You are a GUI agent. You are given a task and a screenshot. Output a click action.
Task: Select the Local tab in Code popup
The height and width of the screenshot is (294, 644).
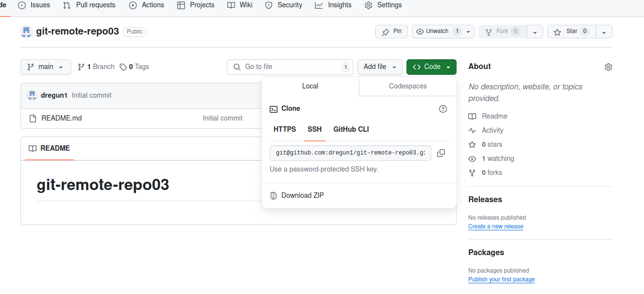pyautogui.click(x=310, y=86)
